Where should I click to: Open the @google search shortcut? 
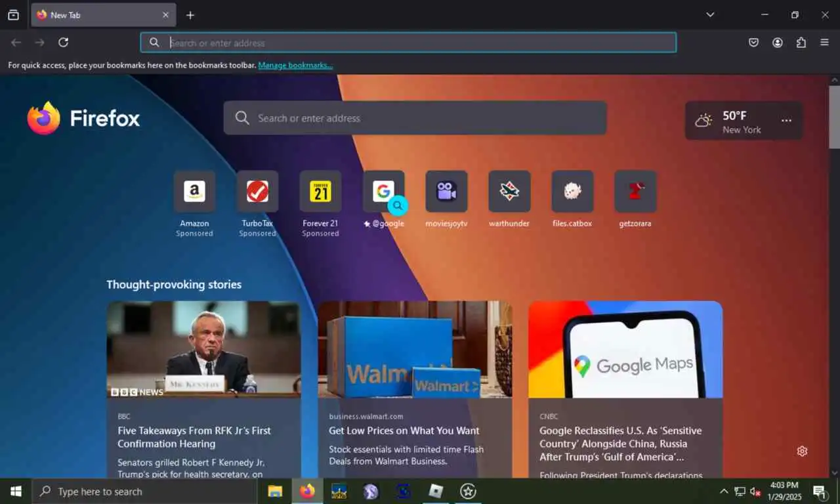click(383, 192)
